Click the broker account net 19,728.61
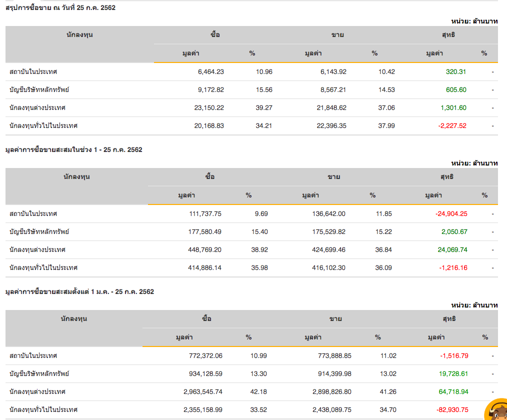 tap(454, 373)
